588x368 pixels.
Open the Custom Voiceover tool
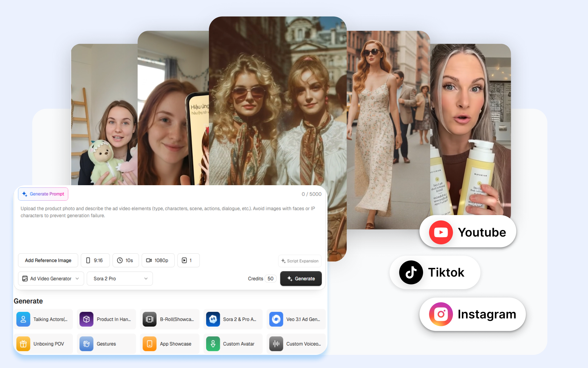click(296, 344)
